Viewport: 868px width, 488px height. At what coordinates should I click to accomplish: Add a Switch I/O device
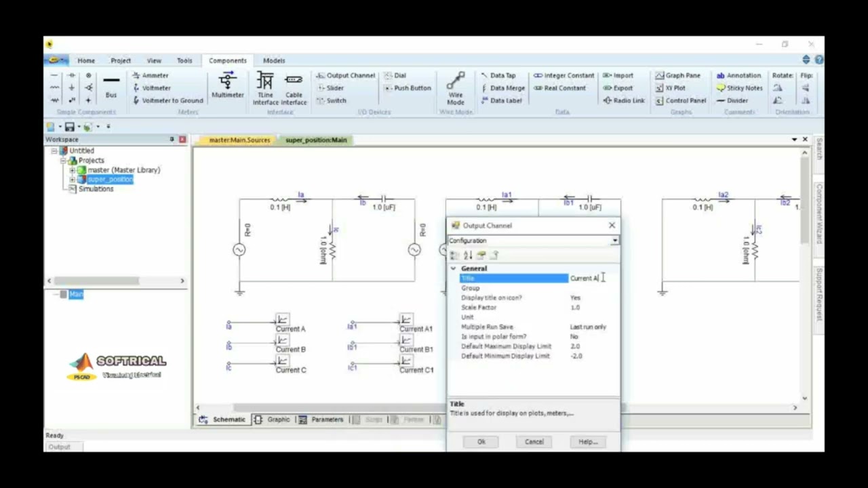point(331,100)
